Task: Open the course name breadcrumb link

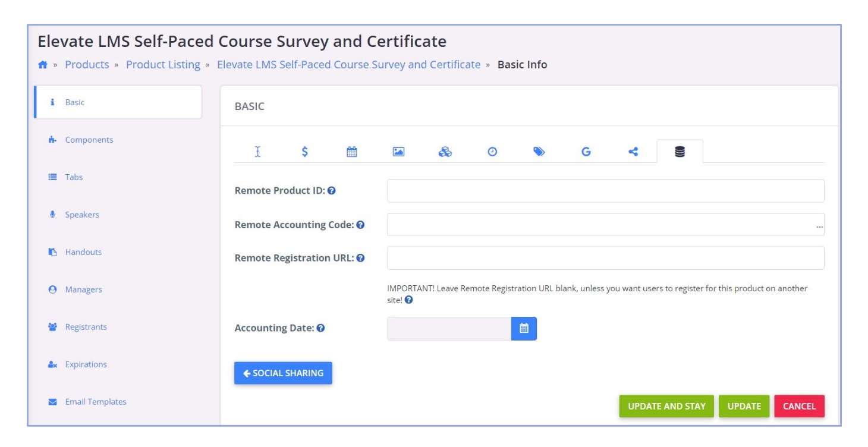Action: click(x=348, y=65)
